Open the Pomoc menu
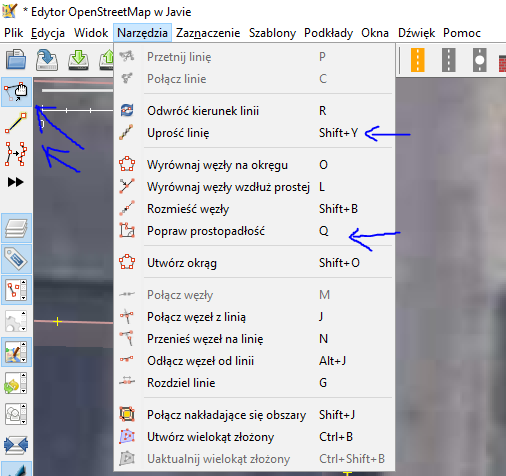The height and width of the screenshot is (476, 506). 462,33
